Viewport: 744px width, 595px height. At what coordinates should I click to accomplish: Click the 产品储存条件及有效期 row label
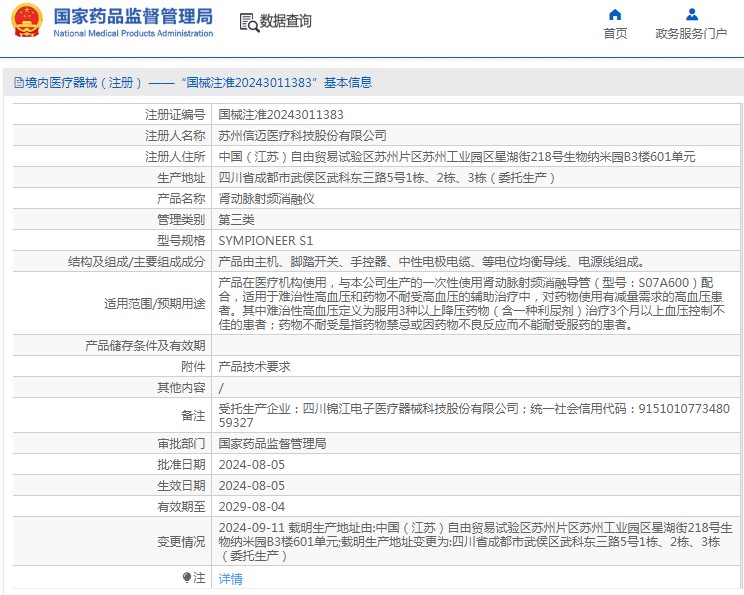tap(145, 346)
